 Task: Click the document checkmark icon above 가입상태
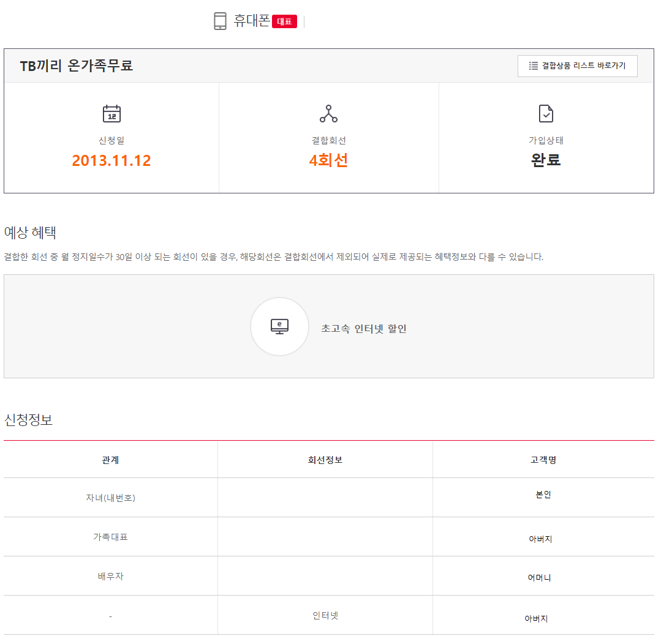(546, 114)
